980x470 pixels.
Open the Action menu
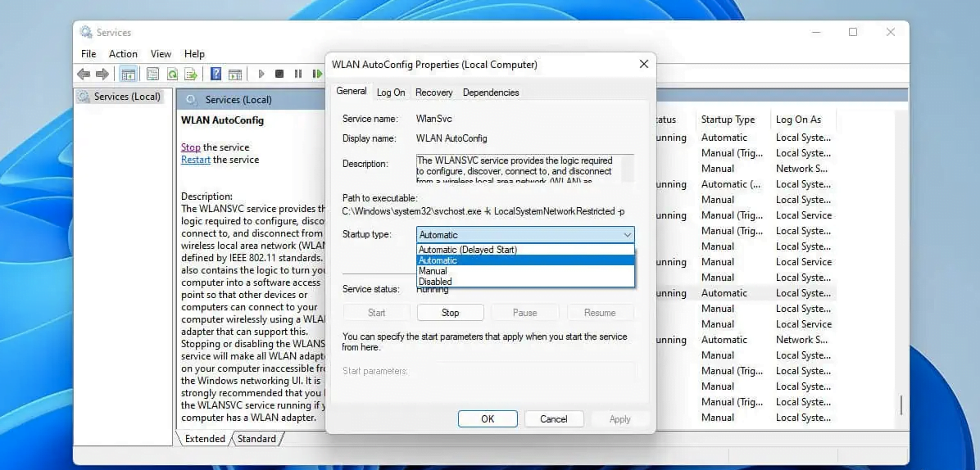[123, 54]
